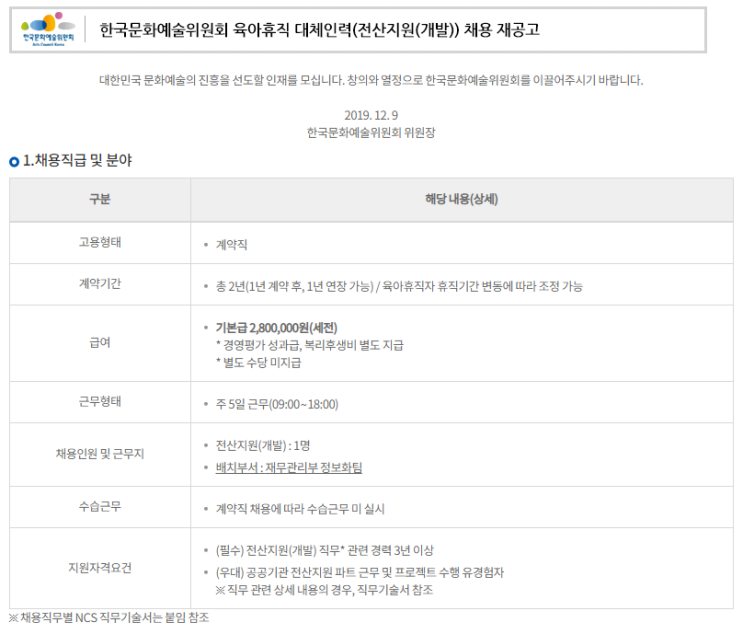Click the row label 고용형태

(100, 242)
